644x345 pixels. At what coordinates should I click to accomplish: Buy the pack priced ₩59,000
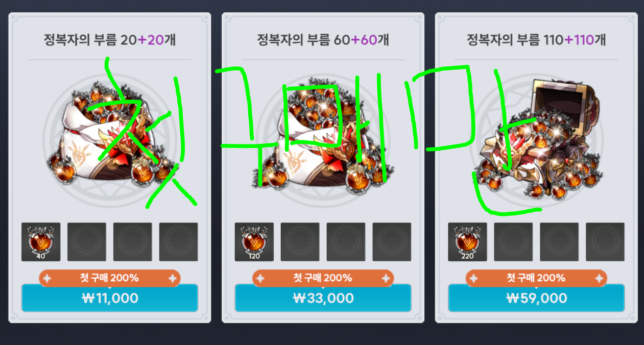pyautogui.click(x=536, y=298)
